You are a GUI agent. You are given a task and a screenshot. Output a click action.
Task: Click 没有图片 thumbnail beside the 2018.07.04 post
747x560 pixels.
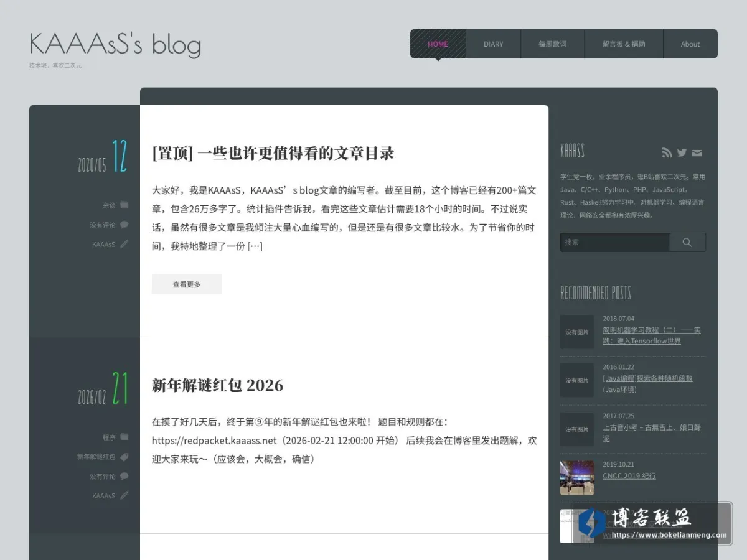coord(577,332)
